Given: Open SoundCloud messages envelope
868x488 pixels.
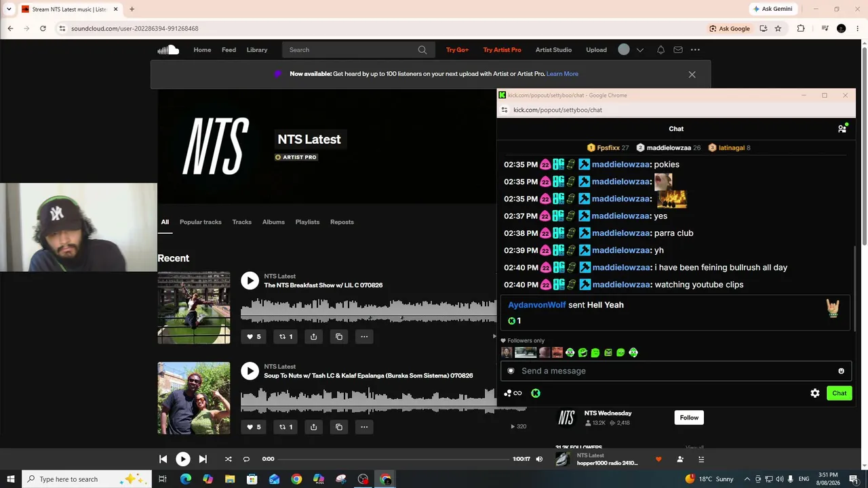Looking at the screenshot, I should point(678,49).
